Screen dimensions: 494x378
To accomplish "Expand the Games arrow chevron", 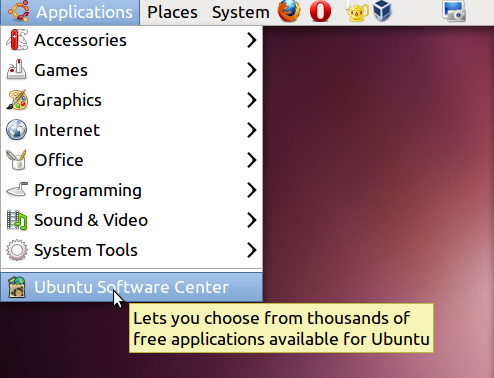I will [252, 70].
